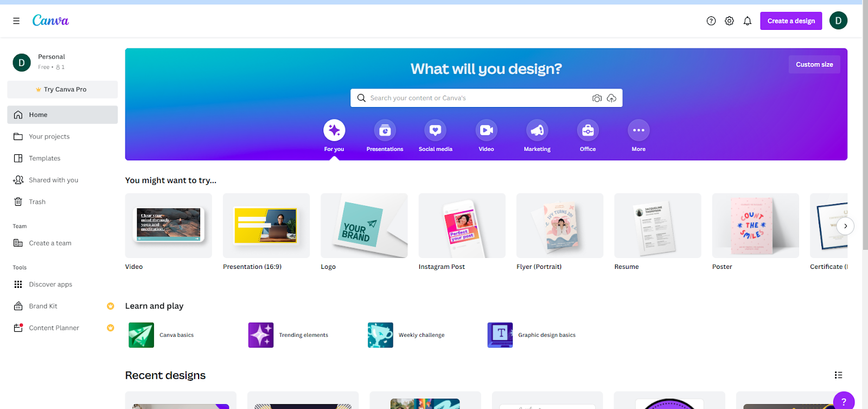
Task: Select the Office category icon
Action: click(588, 130)
